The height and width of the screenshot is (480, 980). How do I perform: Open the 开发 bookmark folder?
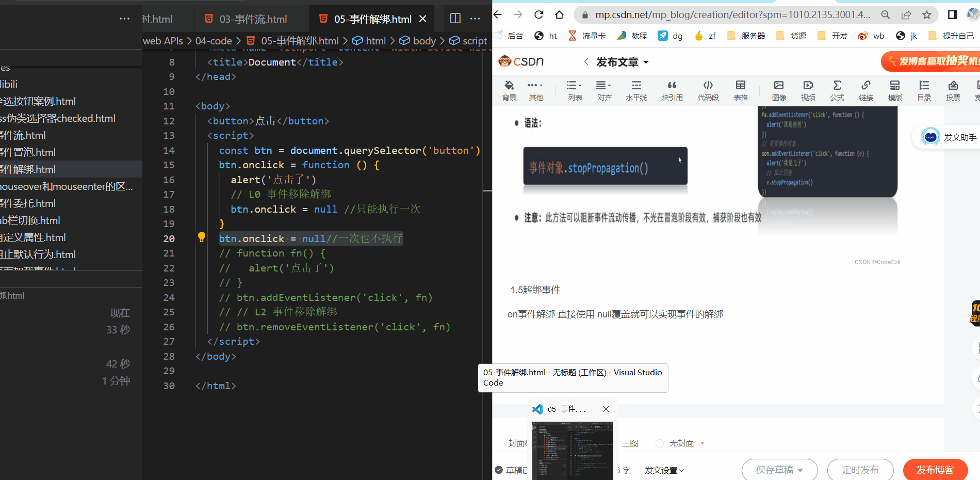[x=832, y=36]
